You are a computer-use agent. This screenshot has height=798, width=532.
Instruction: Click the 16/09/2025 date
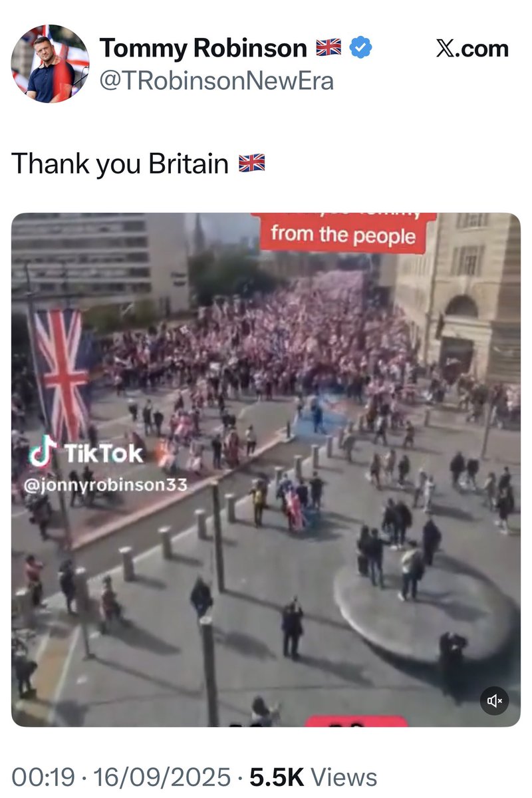[x=162, y=777]
